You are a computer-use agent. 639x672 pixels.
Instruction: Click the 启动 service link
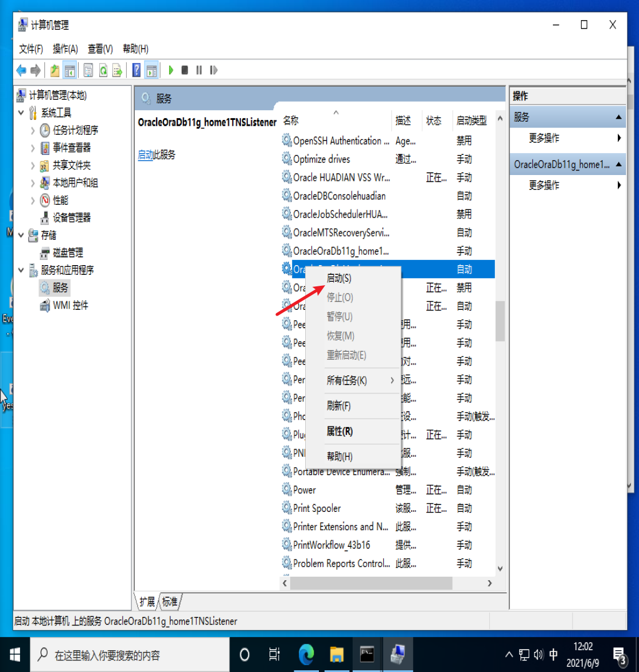[145, 155]
